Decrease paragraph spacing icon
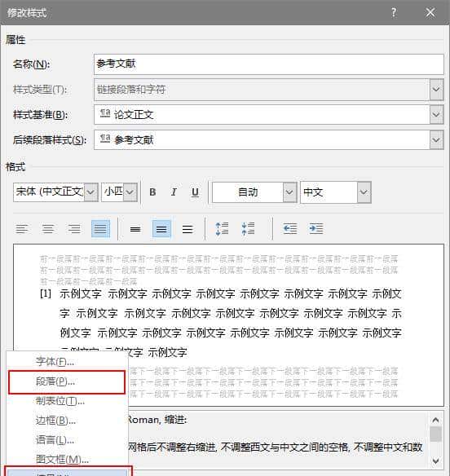The width and height of the screenshot is (450, 476). 248,229
